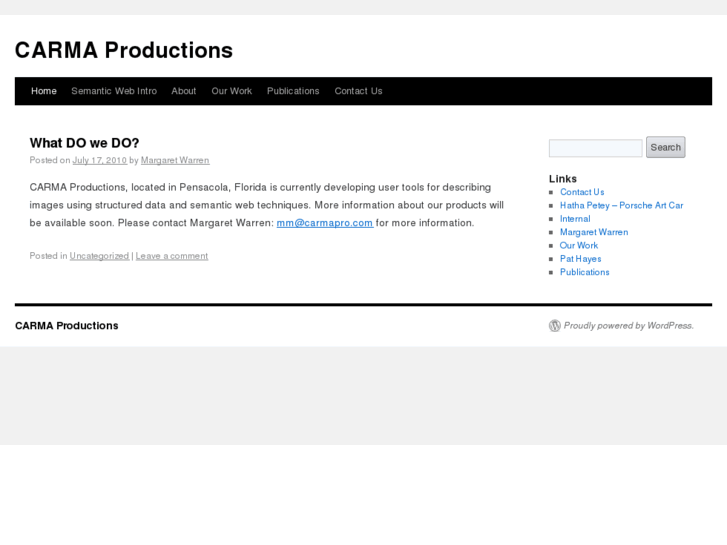
Task: Click the mm@carmapro.com email link
Action: coord(325,223)
